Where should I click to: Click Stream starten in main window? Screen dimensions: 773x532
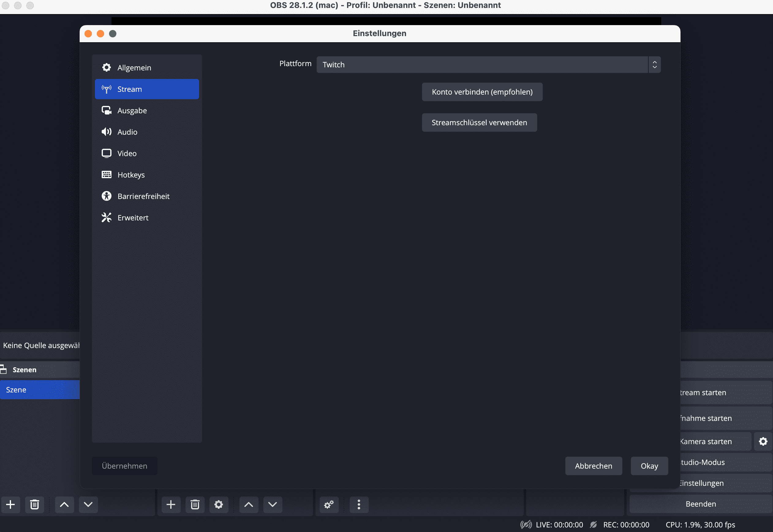(726, 393)
